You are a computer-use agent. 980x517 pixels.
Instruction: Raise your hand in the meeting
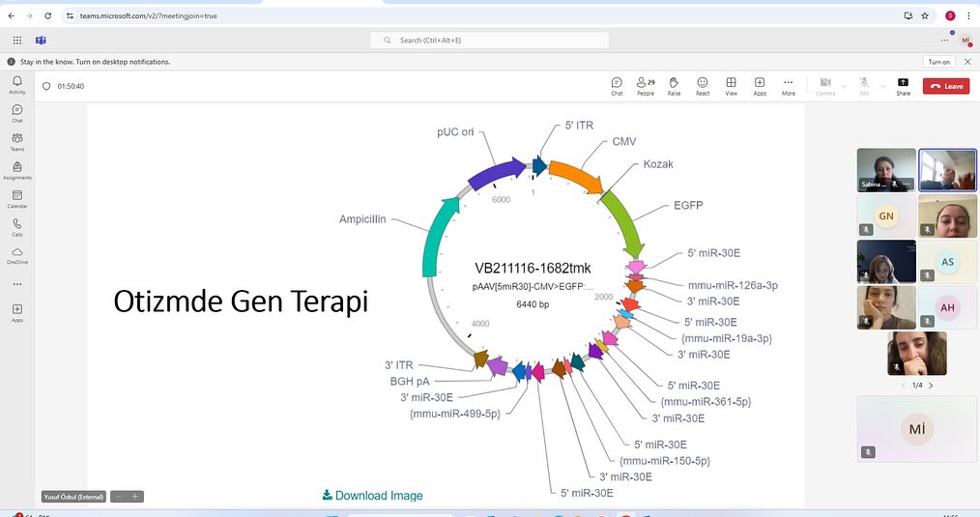pyautogui.click(x=674, y=86)
